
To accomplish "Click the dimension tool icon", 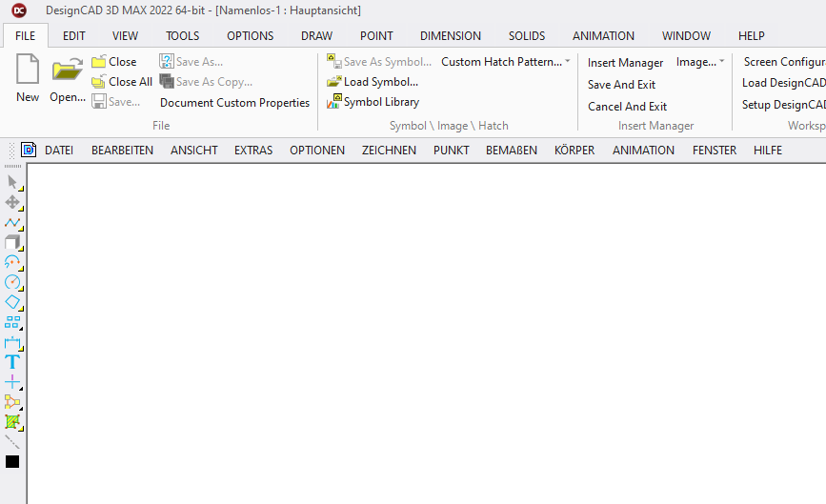I will coord(12,342).
